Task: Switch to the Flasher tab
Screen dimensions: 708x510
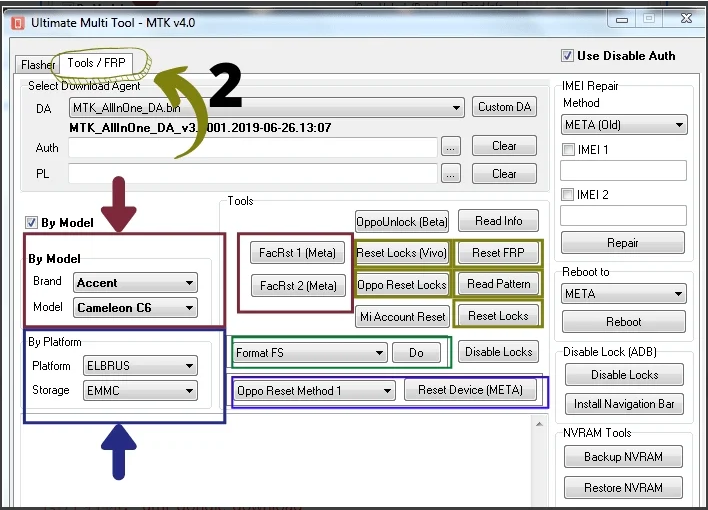Action: pos(37,65)
